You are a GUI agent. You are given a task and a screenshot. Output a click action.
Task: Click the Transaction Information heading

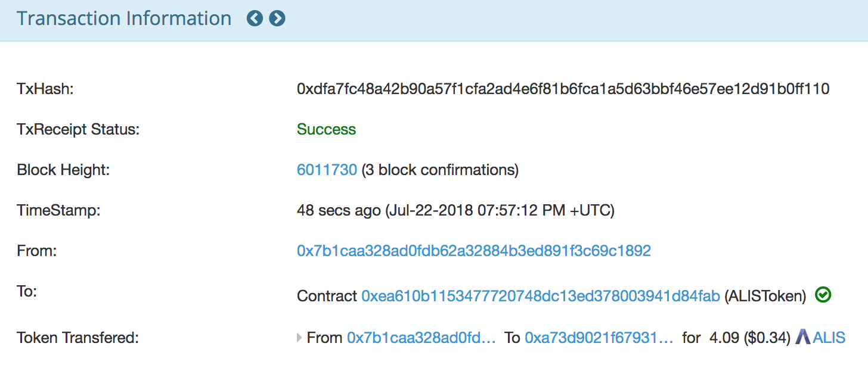(124, 19)
